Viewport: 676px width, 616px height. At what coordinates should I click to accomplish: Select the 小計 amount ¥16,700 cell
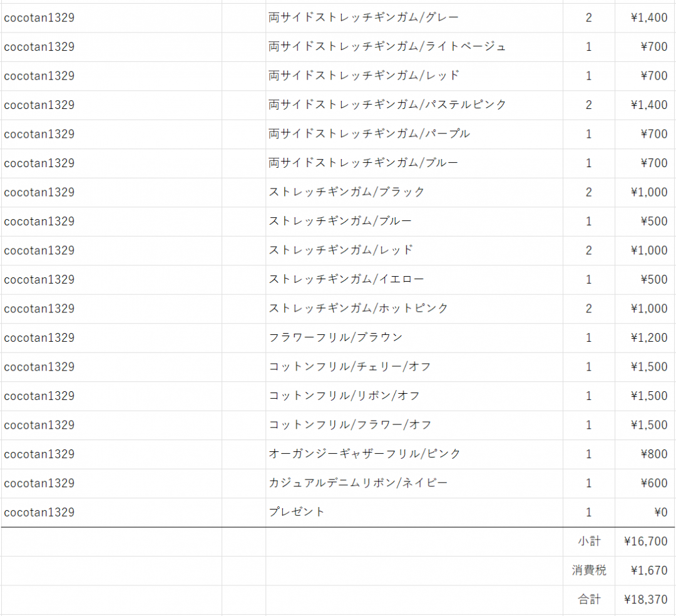(x=646, y=542)
